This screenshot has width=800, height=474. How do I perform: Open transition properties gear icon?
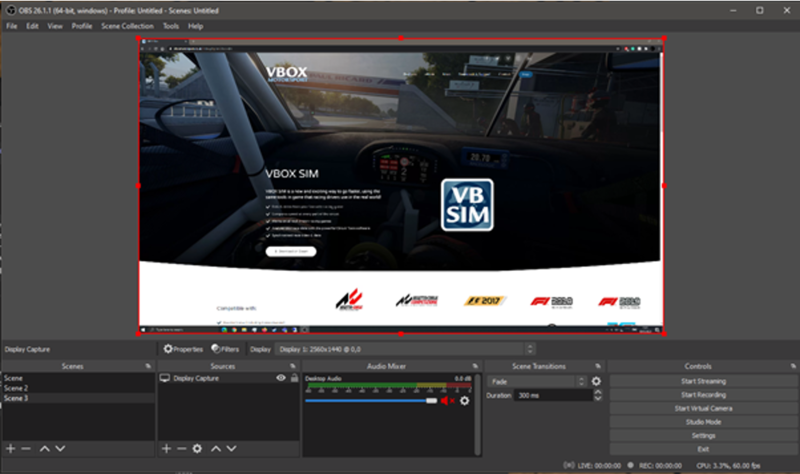[596, 381]
